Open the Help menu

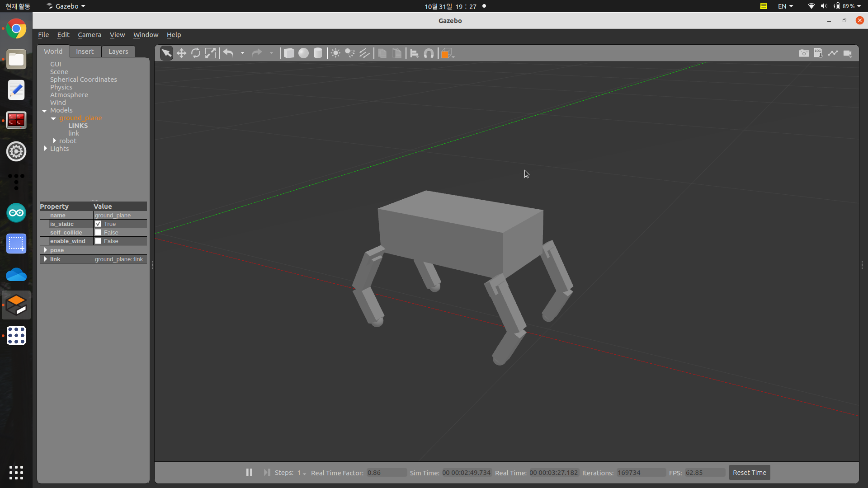pyautogui.click(x=174, y=35)
